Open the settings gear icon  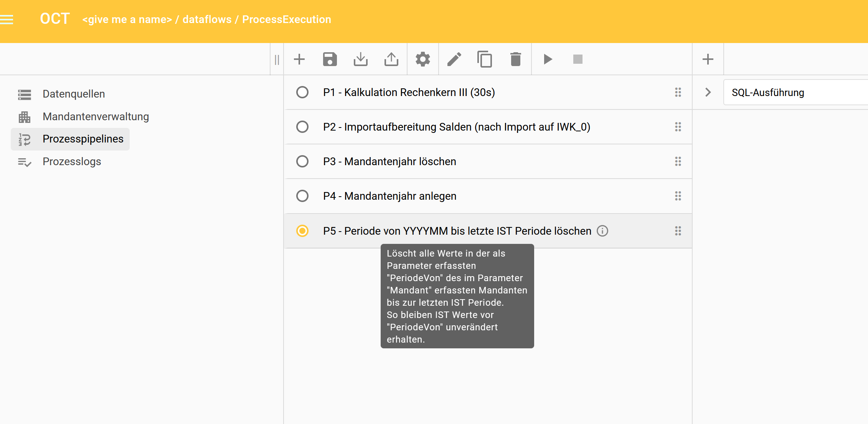(x=422, y=60)
